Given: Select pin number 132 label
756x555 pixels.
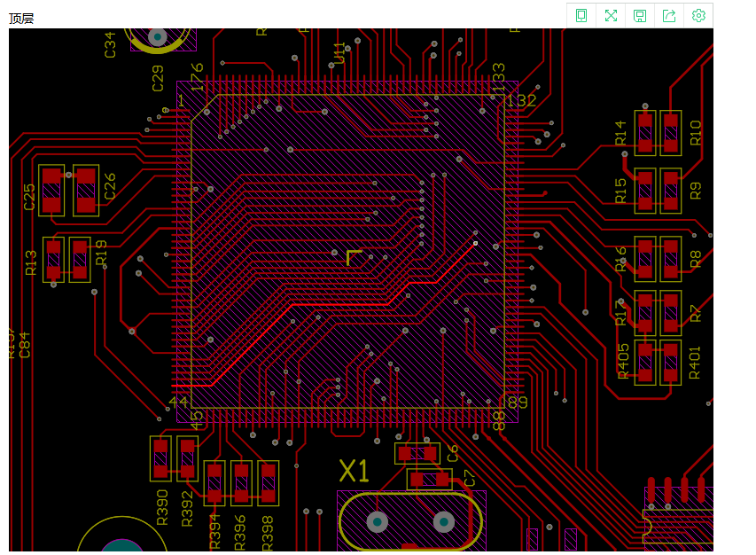Looking at the screenshot, I should tap(521, 100).
